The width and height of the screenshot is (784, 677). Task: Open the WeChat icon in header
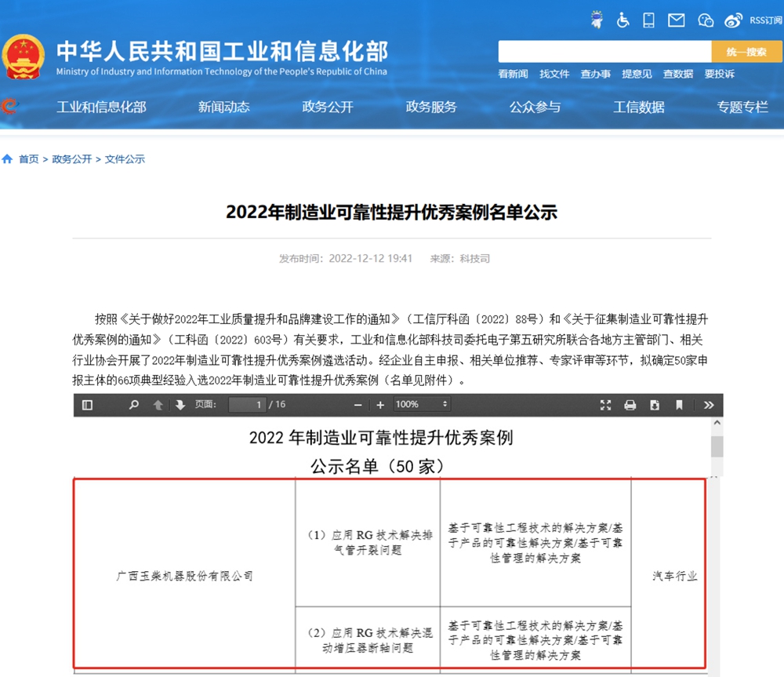coord(706,20)
